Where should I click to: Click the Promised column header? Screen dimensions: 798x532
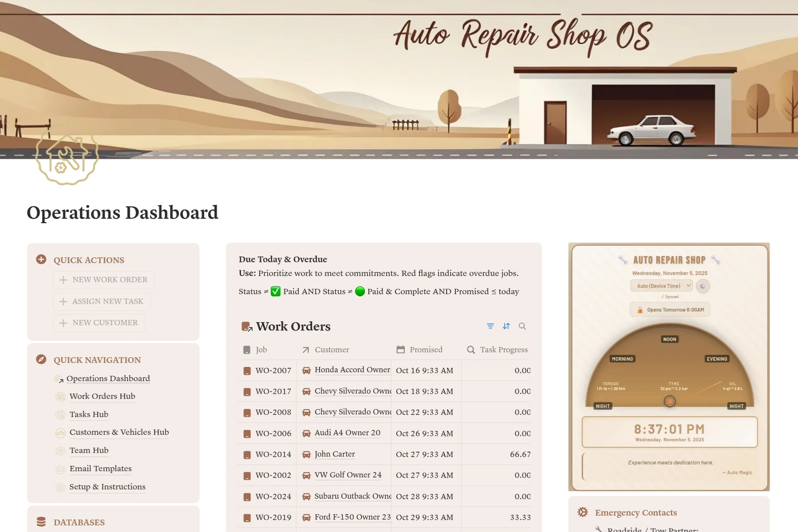point(426,350)
